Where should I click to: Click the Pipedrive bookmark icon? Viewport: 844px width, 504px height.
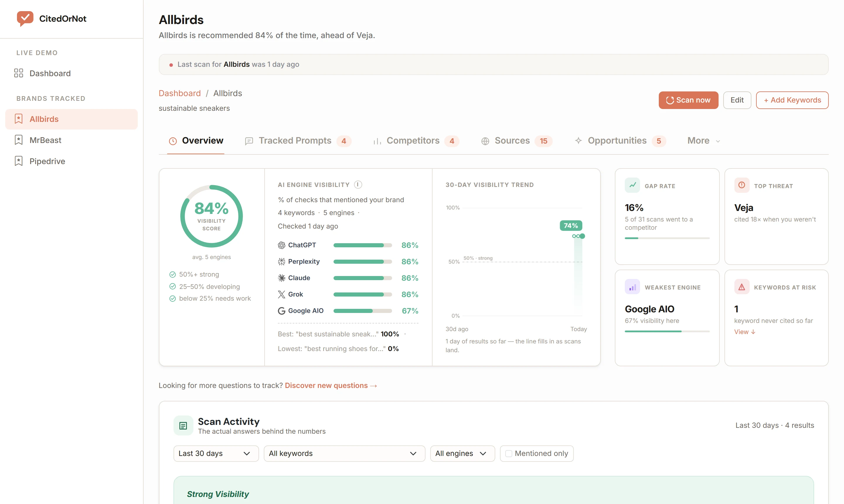click(19, 161)
